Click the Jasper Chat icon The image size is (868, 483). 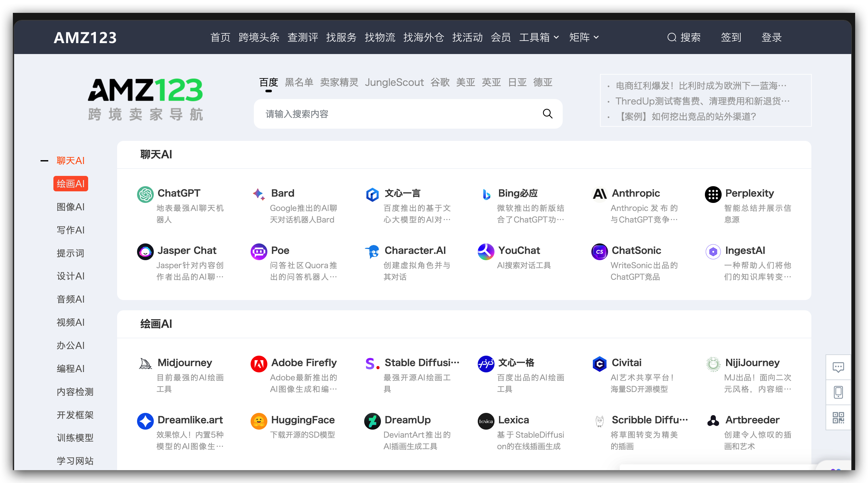tap(145, 251)
